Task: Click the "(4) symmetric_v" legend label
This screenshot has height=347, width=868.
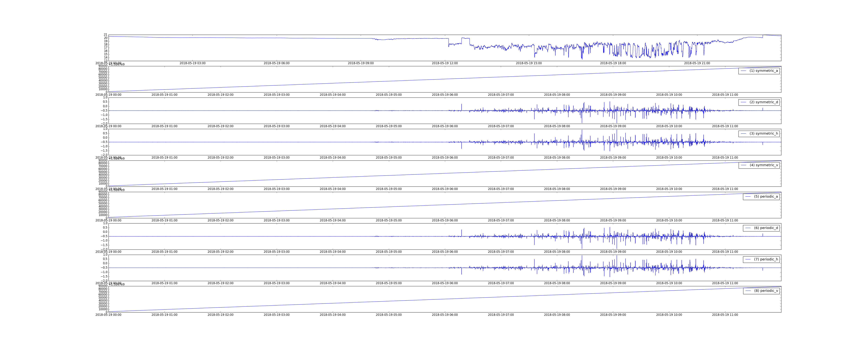Action: click(763, 165)
